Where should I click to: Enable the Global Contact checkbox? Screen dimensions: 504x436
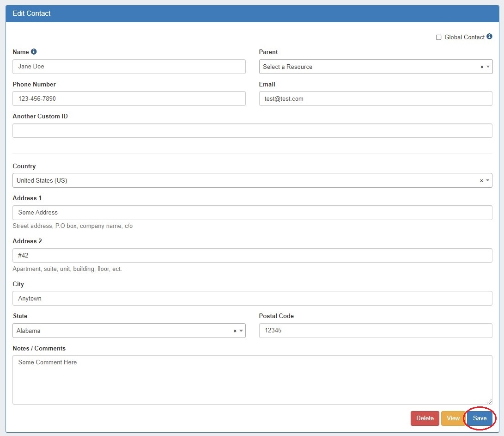click(x=439, y=37)
